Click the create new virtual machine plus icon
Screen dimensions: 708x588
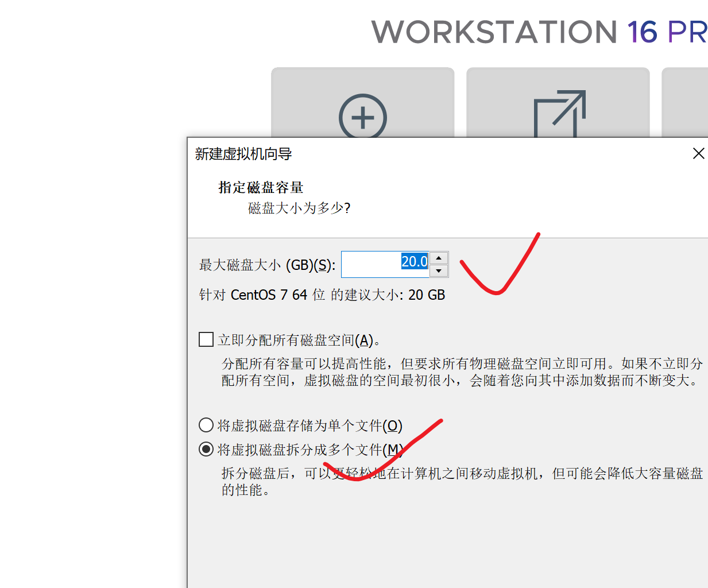[x=363, y=117]
